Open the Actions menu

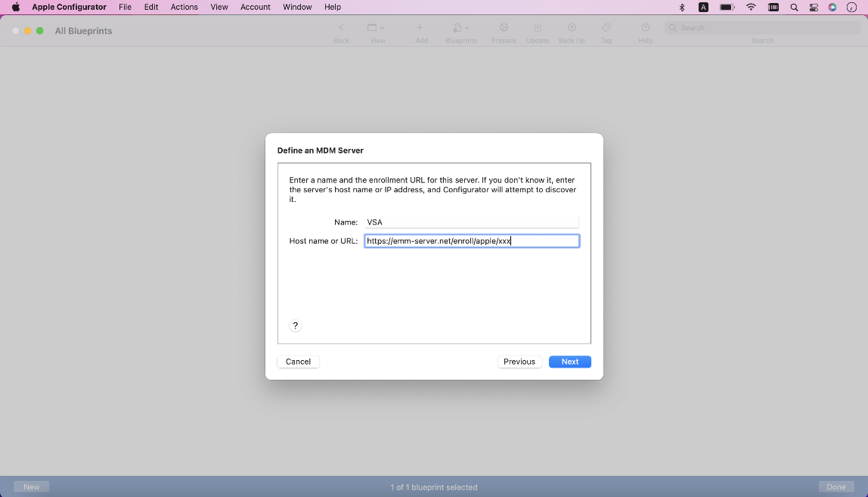point(184,7)
